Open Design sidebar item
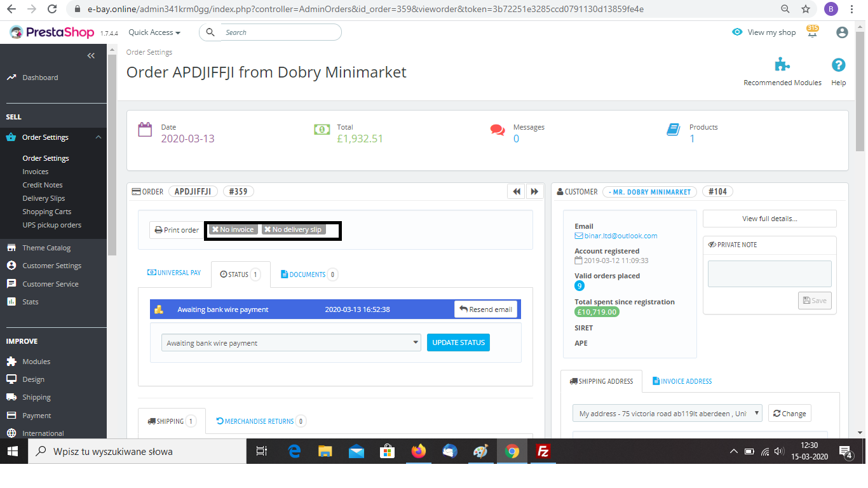The image size is (868, 488). [x=33, y=379]
